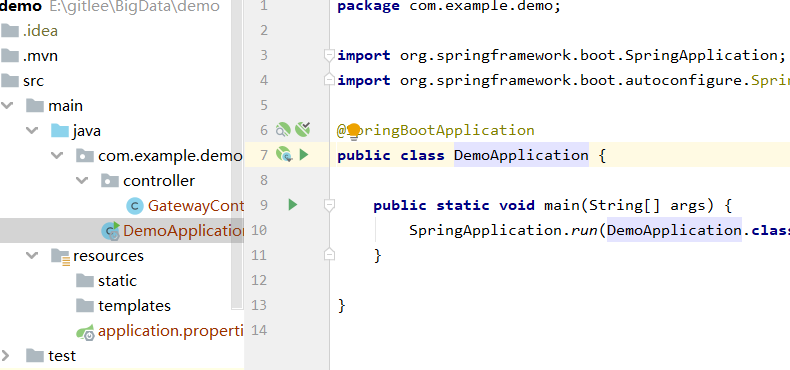The width and height of the screenshot is (790, 370).
Task: Click the resources folder icon
Action: pos(60,257)
